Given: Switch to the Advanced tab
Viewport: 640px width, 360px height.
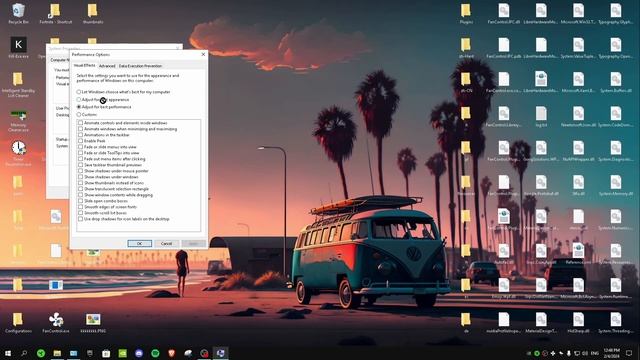Looking at the screenshot, I should [x=107, y=66].
